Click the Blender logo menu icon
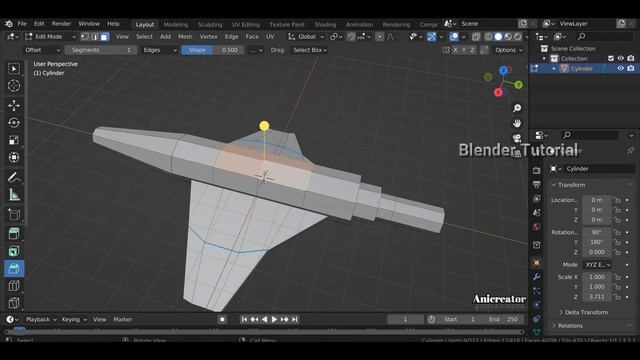The image size is (640, 360). coord(9,24)
